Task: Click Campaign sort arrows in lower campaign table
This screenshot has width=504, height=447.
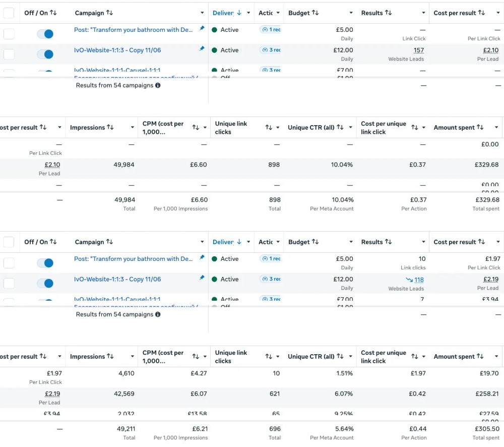Action: [x=109, y=242]
